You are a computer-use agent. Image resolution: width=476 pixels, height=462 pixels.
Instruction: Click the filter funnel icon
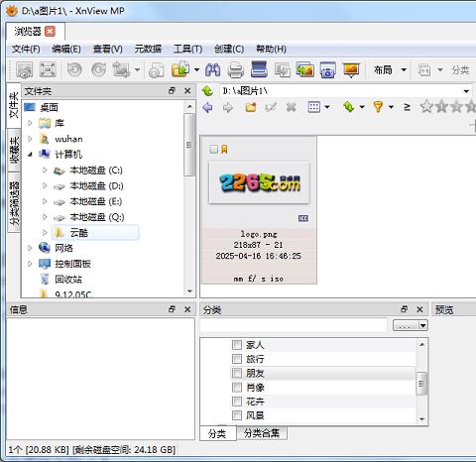pos(378,107)
